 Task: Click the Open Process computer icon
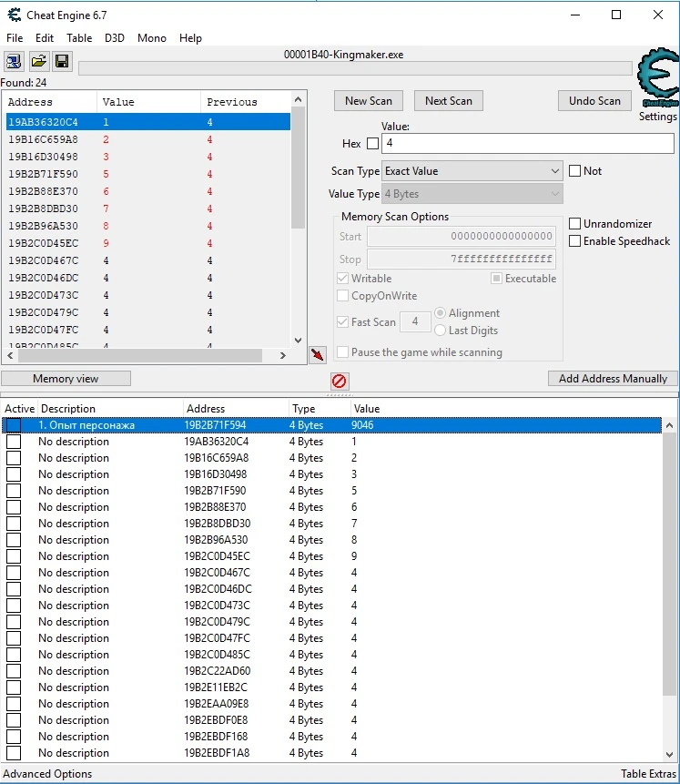[x=15, y=61]
